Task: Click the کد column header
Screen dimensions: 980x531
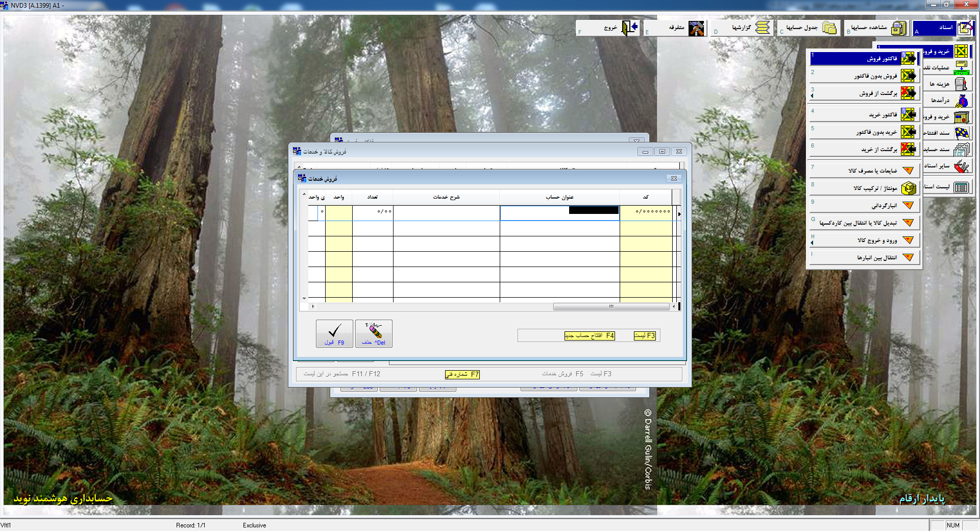Action: (x=646, y=197)
